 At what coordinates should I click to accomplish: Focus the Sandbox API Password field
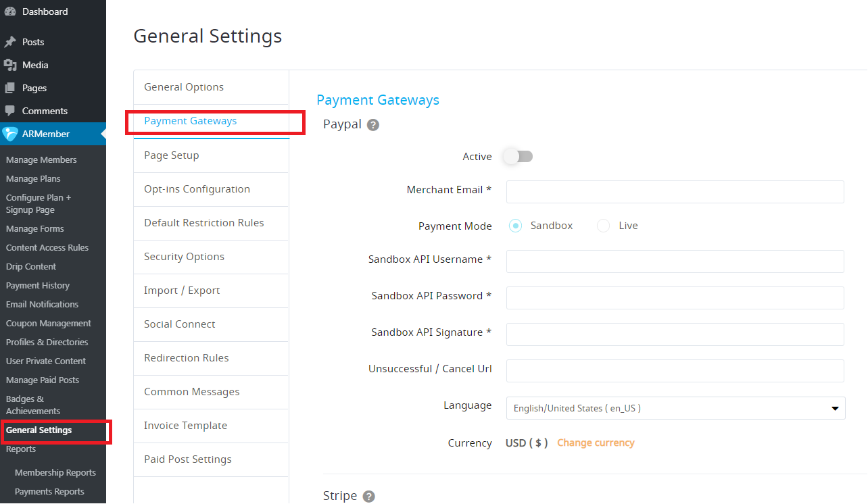tap(675, 298)
